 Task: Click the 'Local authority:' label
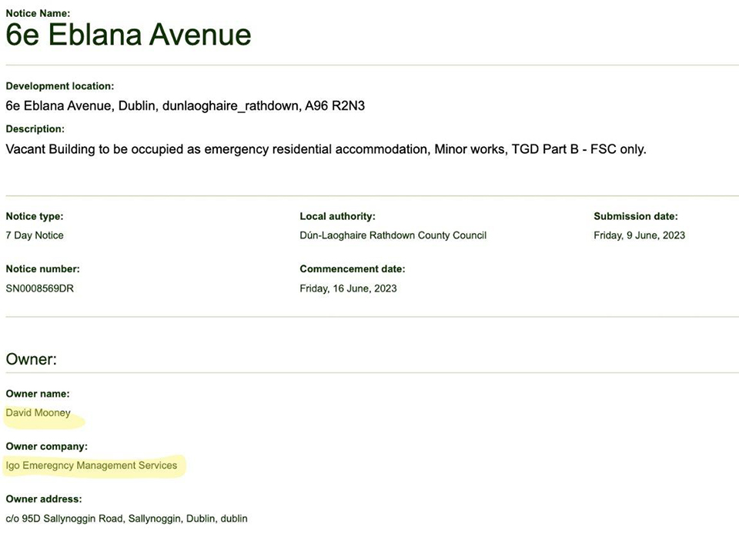point(337,217)
